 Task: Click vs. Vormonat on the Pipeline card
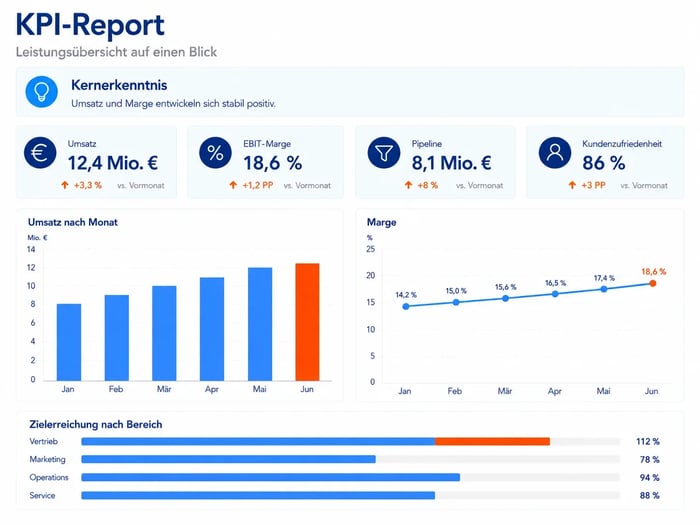[479, 185]
